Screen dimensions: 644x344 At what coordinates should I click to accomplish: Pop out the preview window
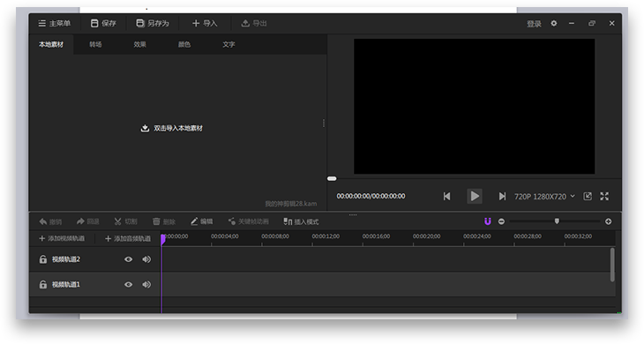click(x=588, y=196)
